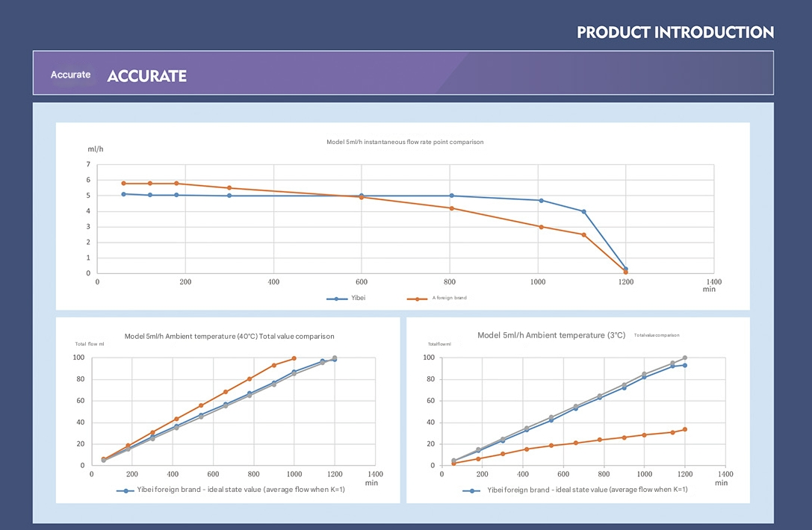Click the large 'ACCURATE' banner heading
The width and height of the screenshot is (812, 530).
pos(147,75)
